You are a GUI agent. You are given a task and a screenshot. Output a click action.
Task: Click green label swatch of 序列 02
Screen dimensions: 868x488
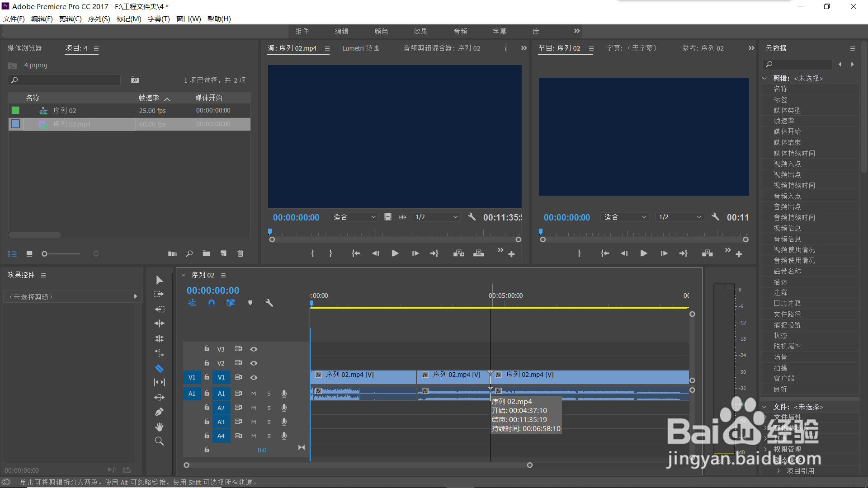[x=15, y=110]
